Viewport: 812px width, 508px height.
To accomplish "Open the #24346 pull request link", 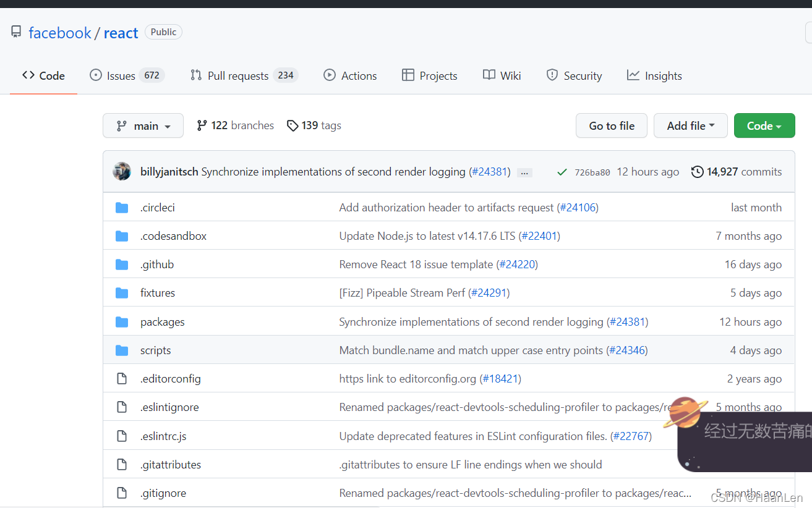I will pos(627,350).
